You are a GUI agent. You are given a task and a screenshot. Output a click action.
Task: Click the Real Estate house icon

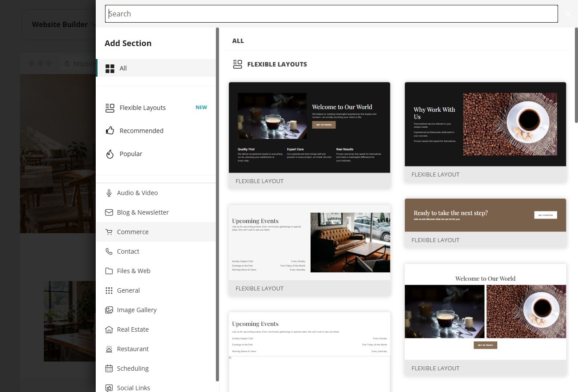coord(109,329)
